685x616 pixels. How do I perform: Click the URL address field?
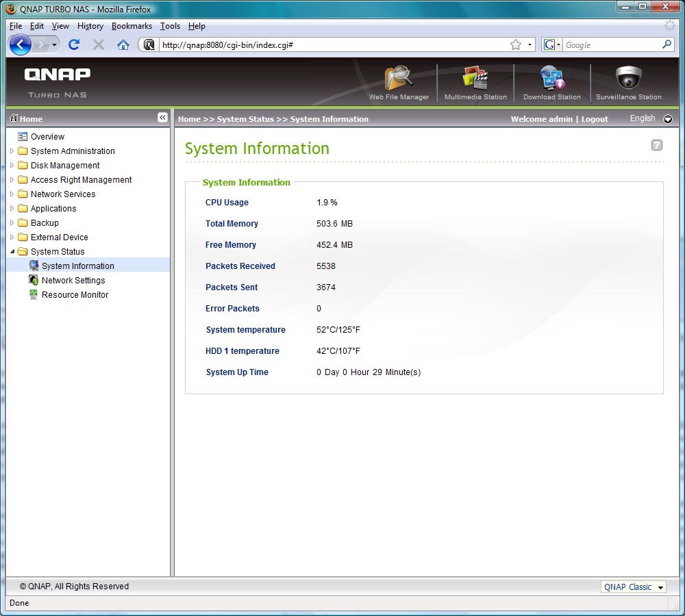point(334,45)
